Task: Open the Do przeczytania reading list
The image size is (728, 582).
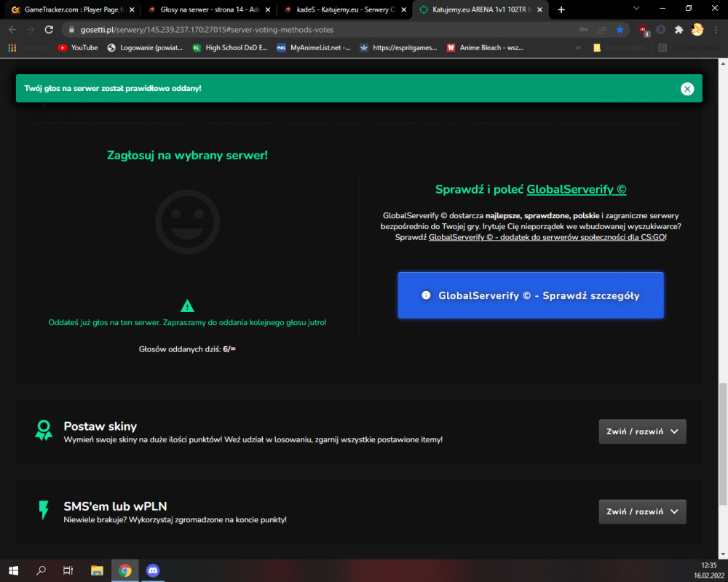Action: (x=689, y=48)
